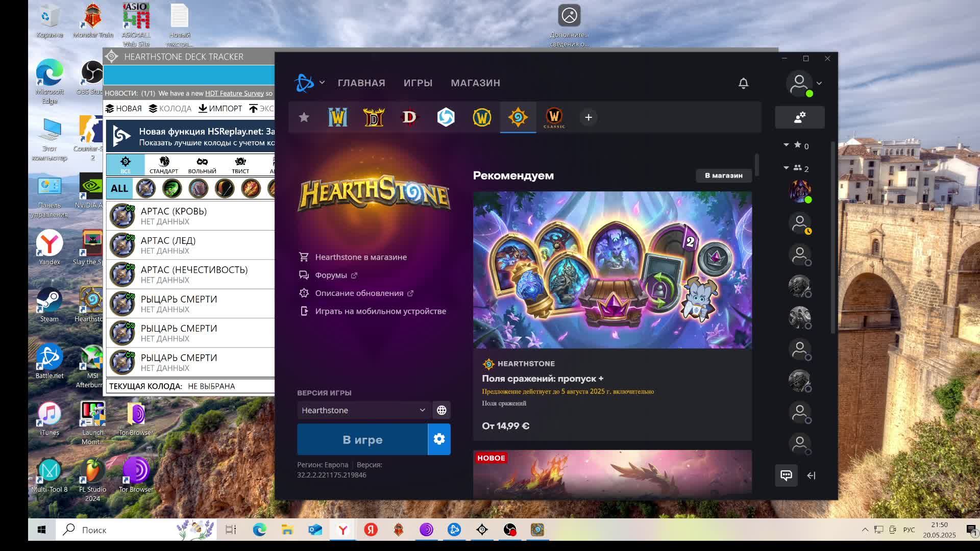Open the add friend settings icon
The height and width of the screenshot is (551, 980).
coord(799,117)
